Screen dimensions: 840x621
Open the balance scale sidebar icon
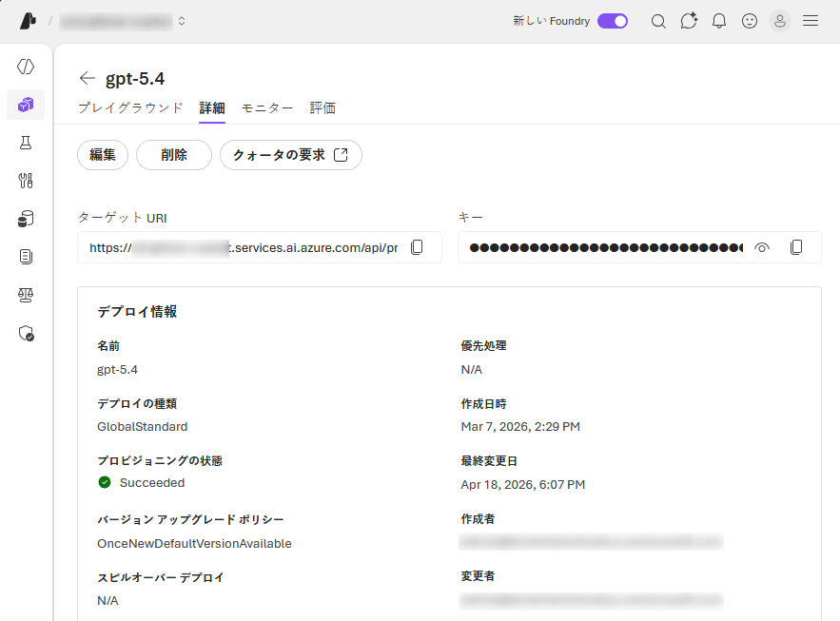coord(26,295)
